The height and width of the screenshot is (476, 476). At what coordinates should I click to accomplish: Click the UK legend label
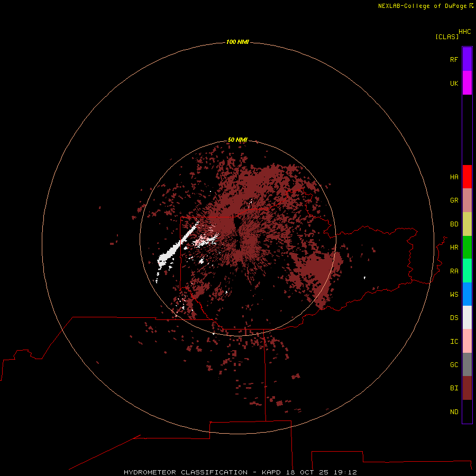[454, 83]
